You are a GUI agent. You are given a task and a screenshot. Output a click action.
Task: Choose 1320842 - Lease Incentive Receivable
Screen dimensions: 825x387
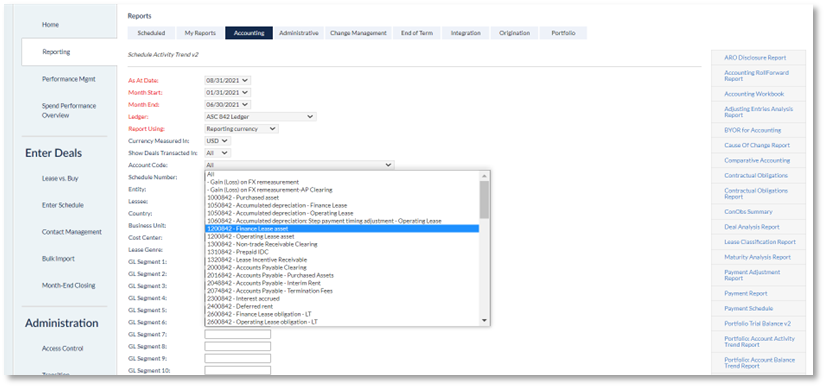(x=342, y=260)
